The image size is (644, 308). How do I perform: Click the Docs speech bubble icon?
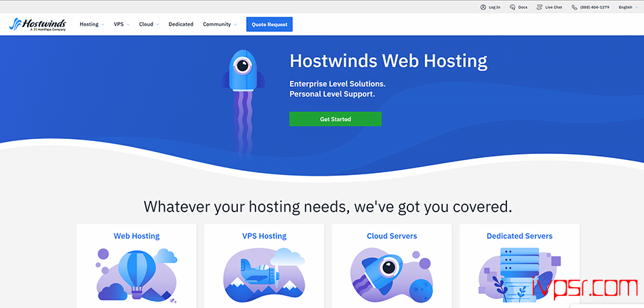(512, 7)
